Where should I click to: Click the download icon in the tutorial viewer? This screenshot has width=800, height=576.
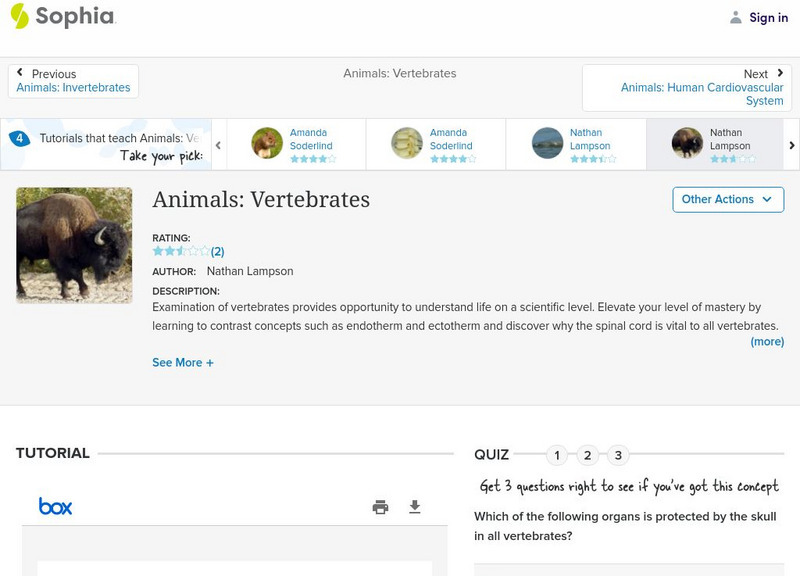pyautogui.click(x=415, y=507)
